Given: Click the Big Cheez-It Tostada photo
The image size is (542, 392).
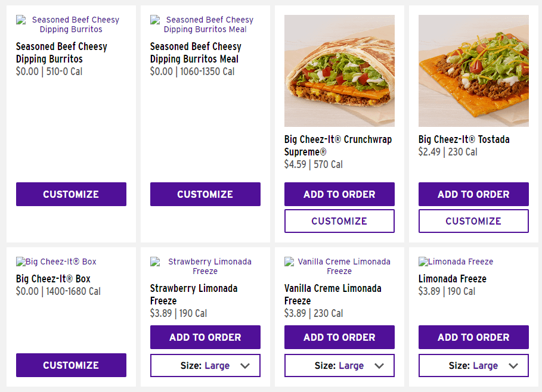Looking at the screenshot, I should point(473,70).
